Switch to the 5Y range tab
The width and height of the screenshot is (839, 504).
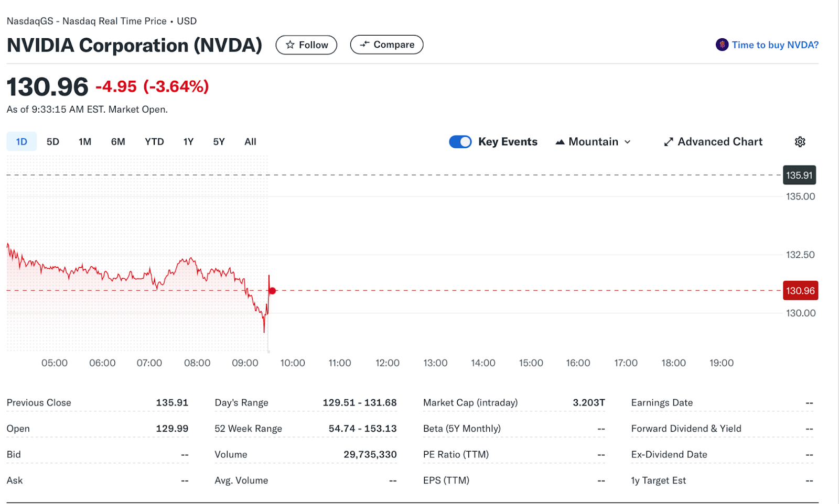[219, 141]
